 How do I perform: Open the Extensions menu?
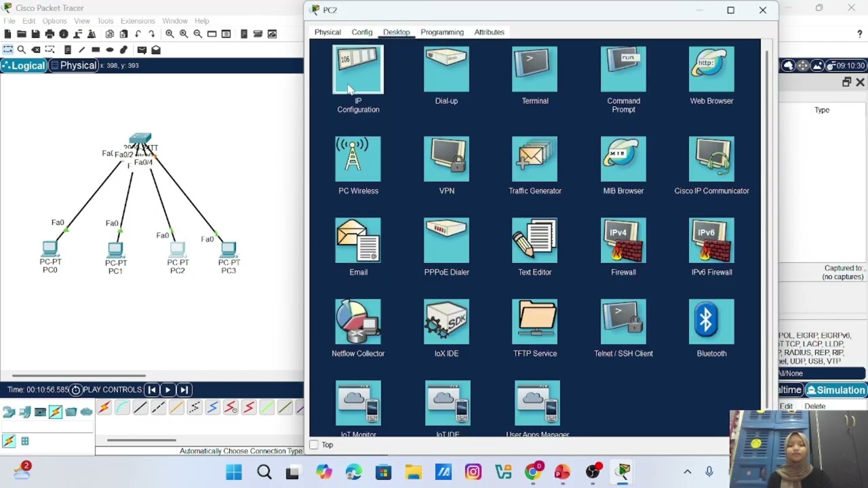tap(138, 21)
